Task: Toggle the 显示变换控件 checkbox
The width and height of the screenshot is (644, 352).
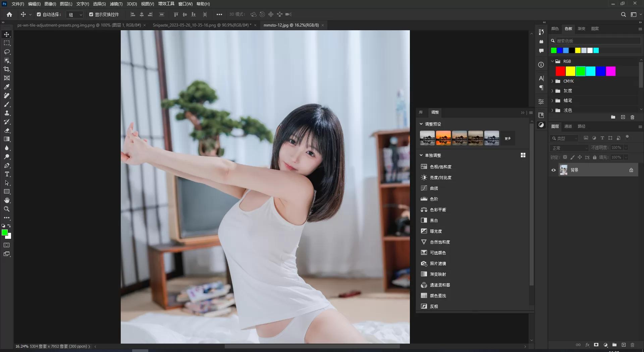Action: 91,14
